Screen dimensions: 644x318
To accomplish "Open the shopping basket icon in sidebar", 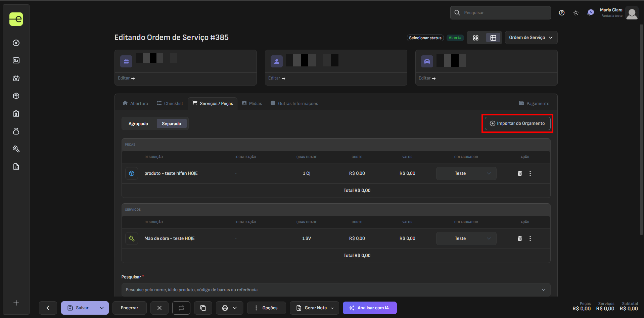I will [16, 78].
